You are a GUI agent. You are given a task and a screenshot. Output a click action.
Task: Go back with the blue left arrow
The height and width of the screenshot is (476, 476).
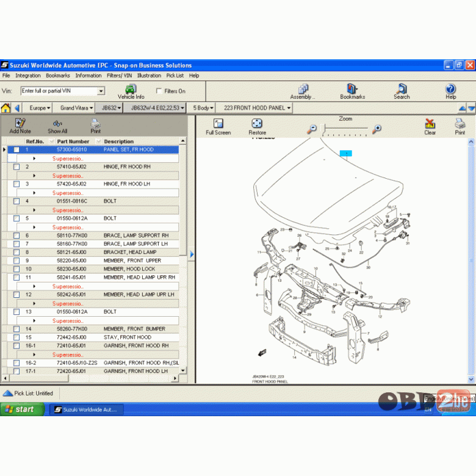pyautogui.click(x=17, y=108)
